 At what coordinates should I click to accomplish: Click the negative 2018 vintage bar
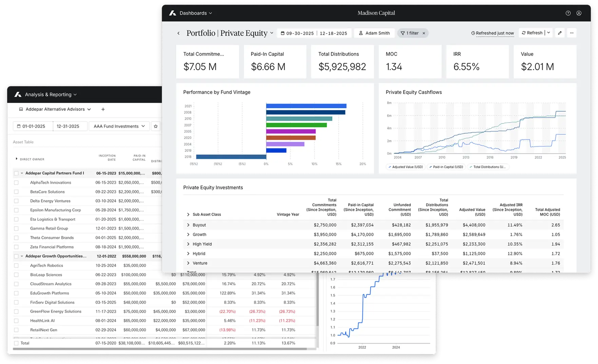231,157
